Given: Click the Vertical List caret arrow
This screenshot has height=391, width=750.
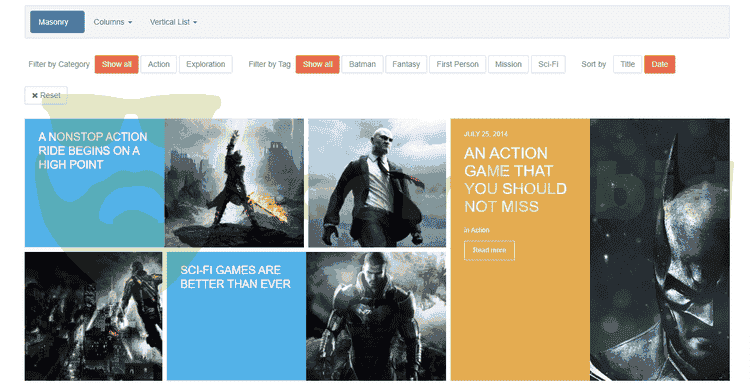Looking at the screenshot, I should pos(195,22).
